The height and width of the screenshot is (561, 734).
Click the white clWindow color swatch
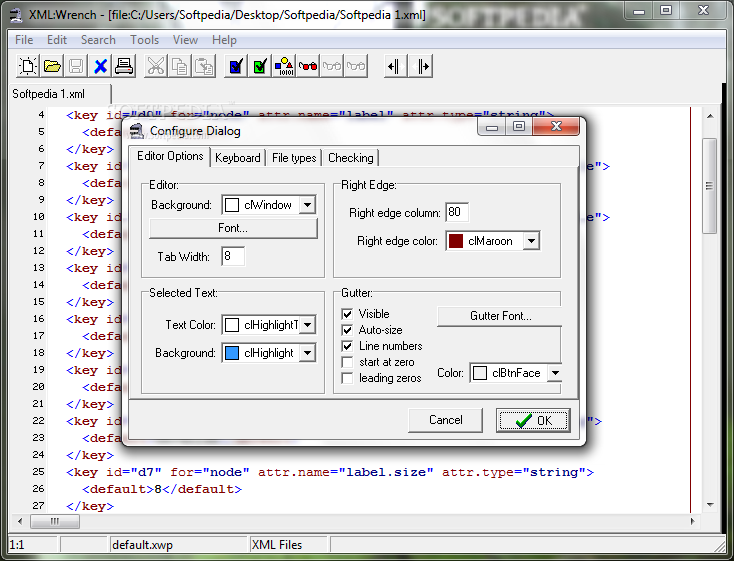[232, 205]
